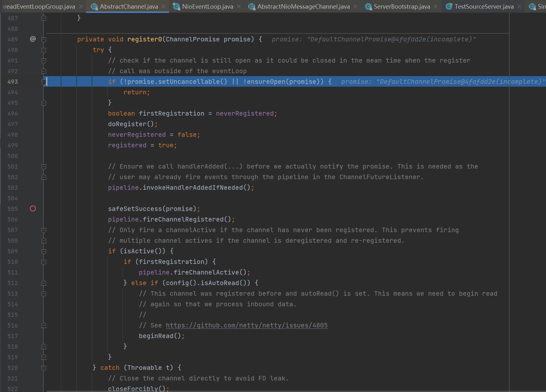Fold the if (isActive()) block at line 509

click(44, 251)
